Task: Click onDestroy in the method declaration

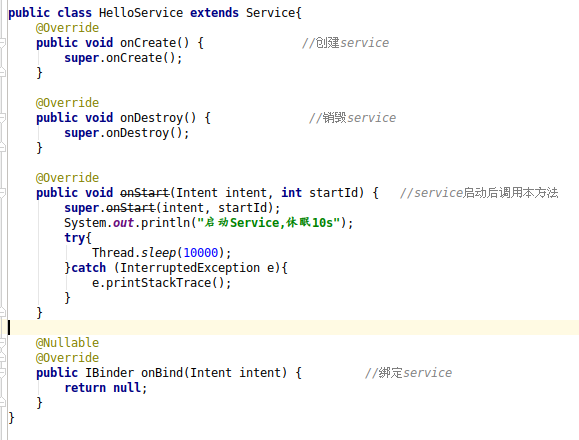Action: 151,118
